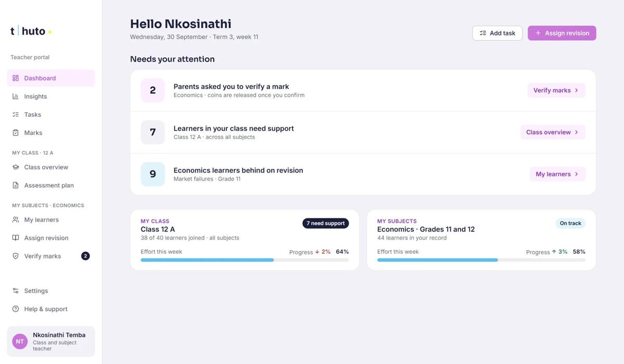Viewport: 624px width, 364px height.
Task: Select Assign revision in the sidebar
Action: tap(51, 238)
